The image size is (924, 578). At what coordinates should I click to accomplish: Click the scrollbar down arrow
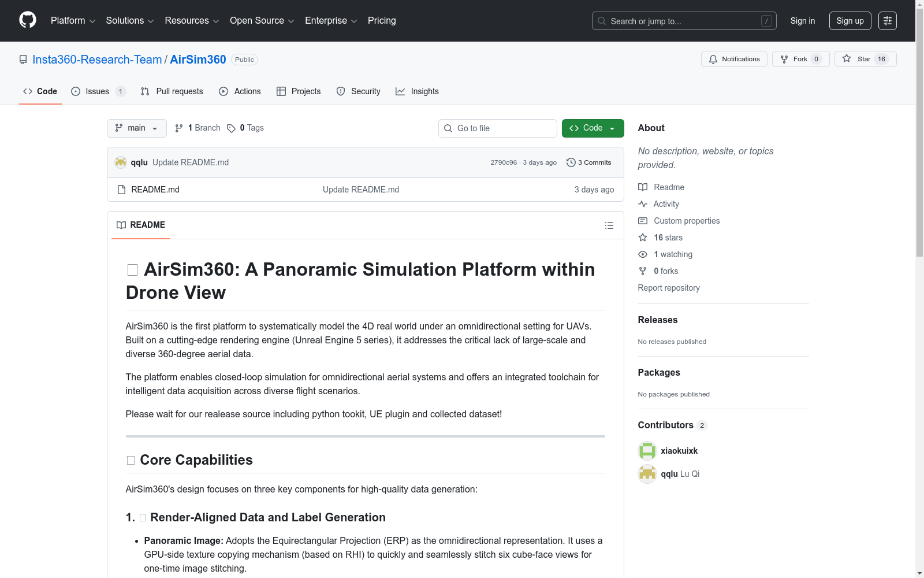(x=920, y=573)
